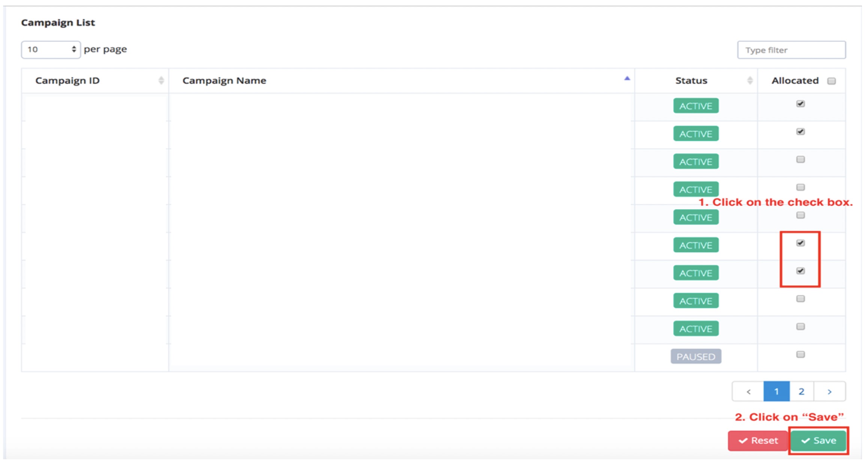This screenshot has width=868, height=463.
Task: Click Campaign Name ascending sort arrow
Action: coord(627,78)
